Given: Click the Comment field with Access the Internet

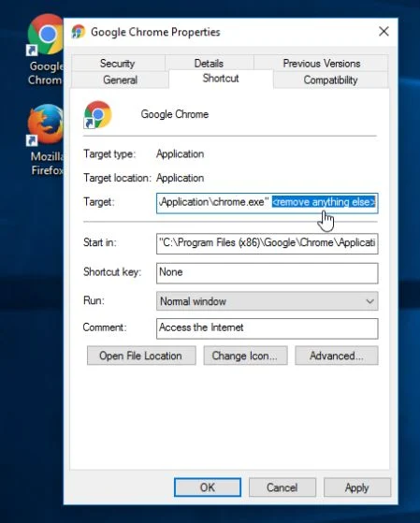Looking at the screenshot, I should (267, 328).
